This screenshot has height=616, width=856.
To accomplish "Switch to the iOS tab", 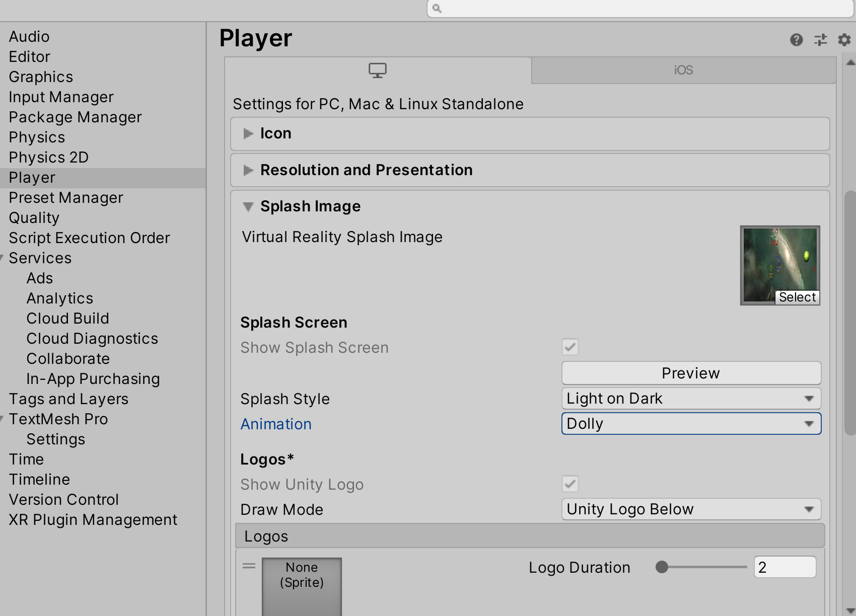I will (x=682, y=70).
